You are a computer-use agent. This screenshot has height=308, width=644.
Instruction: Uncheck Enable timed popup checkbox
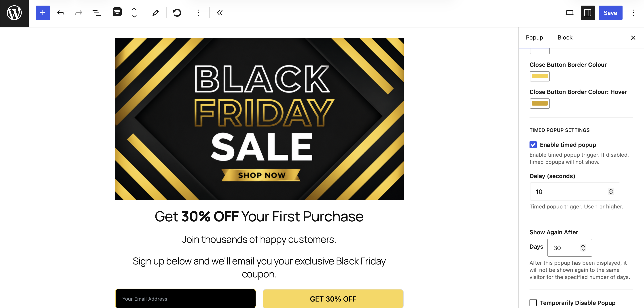point(533,145)
